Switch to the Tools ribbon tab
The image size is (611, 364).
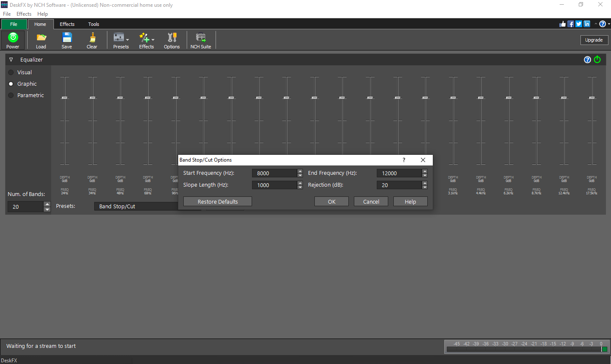[94, 24]
